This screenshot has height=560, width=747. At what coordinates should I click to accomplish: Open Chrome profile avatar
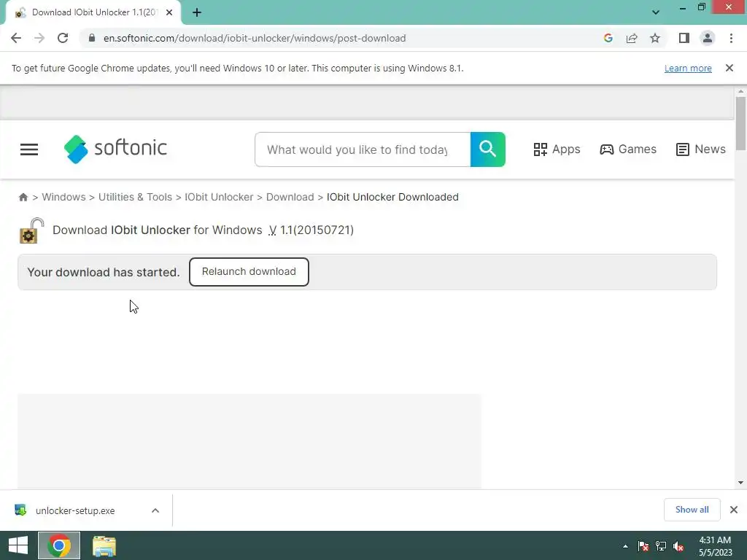[708, 38]
